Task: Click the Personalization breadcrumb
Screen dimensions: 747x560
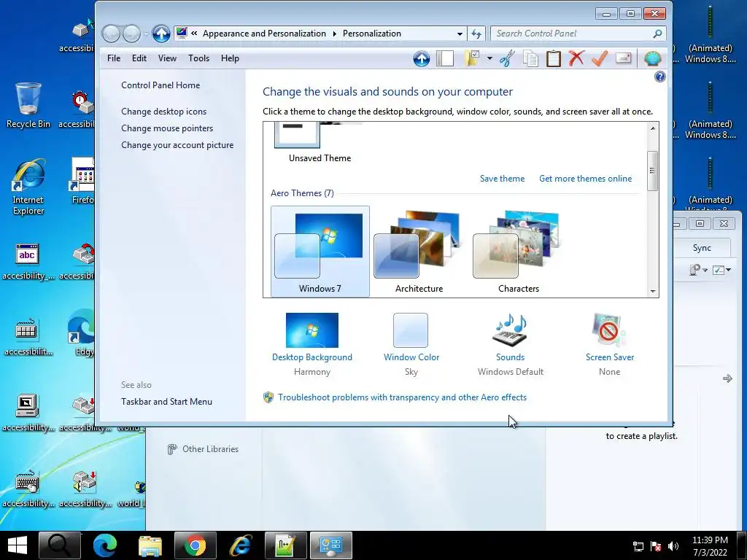Action: point(371,34)
